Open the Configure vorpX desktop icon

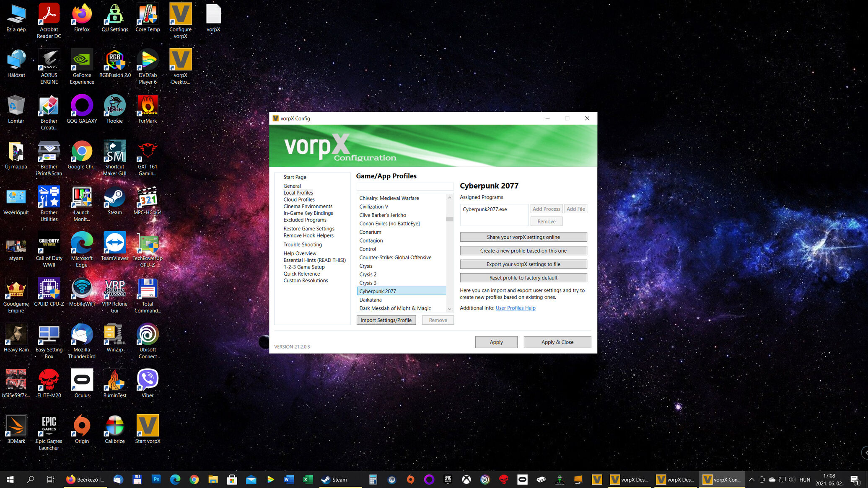[x=180, y=21]
